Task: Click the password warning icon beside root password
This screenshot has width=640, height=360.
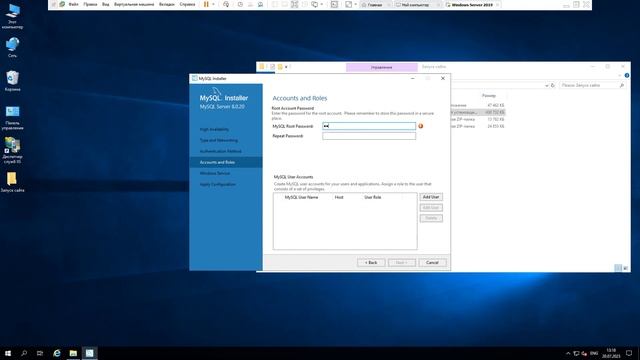Action: [x=420, y=126]
